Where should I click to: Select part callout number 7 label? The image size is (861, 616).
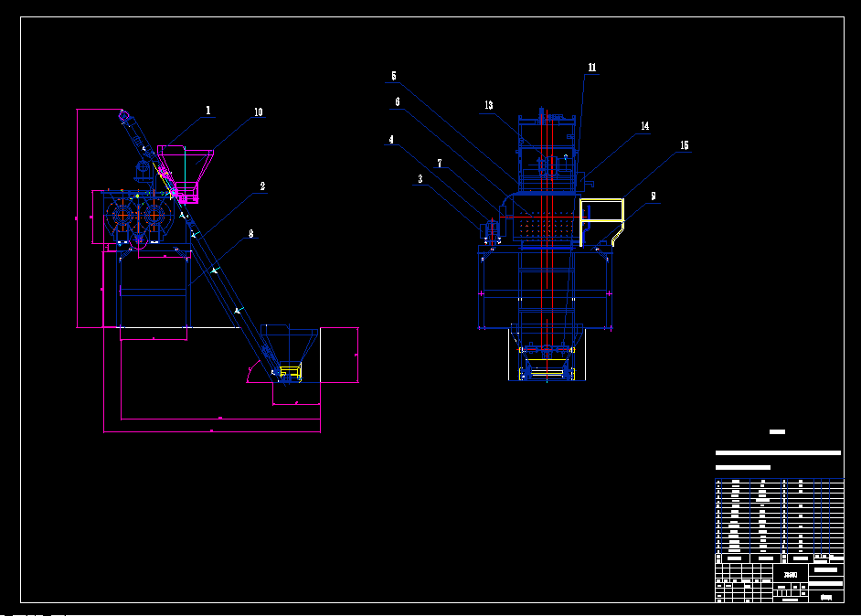click(440, 163)
